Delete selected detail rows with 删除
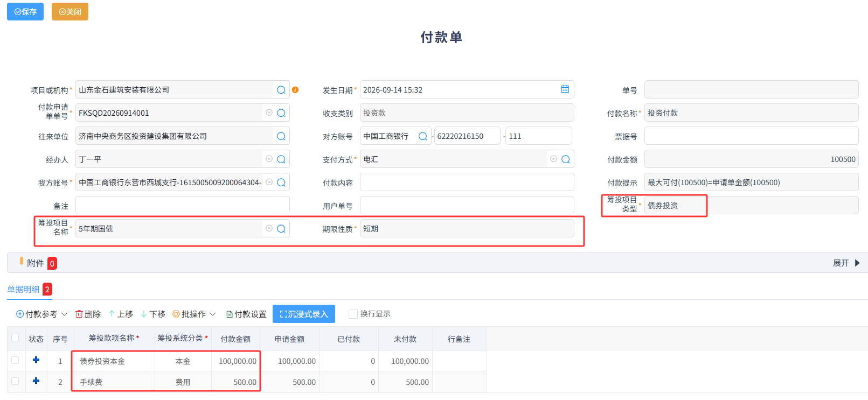 point(88,314)
